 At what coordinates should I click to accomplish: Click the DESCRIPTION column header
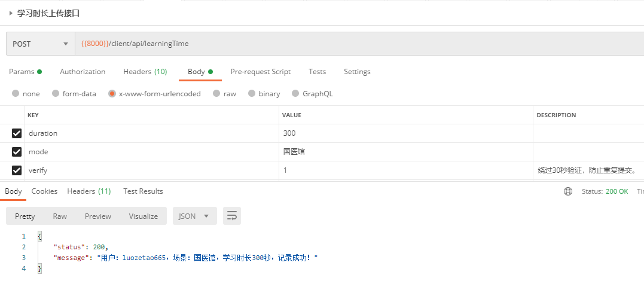click(x=556, y=115)
